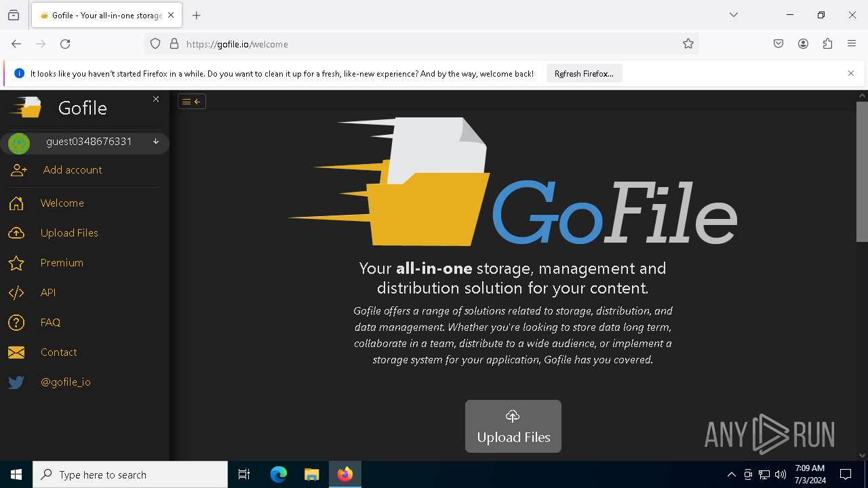This screenshot has height=488, width=868.
Task: Click the browser Forward arrow
Action: [x=41, y=44]
